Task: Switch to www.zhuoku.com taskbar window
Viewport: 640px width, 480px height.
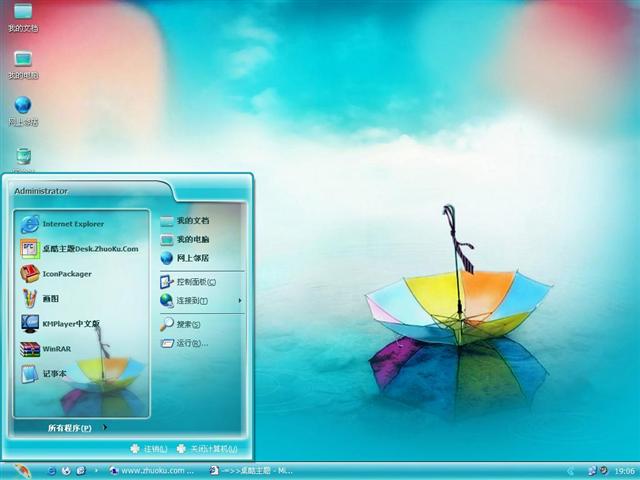Action: pos(152,471)
